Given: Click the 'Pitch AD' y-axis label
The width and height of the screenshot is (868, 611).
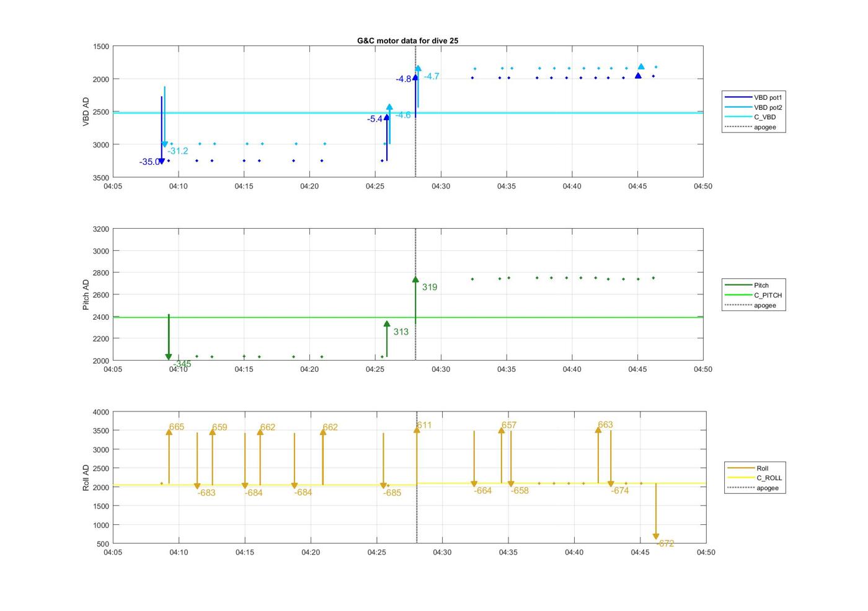Looking at the screenshot, I should tap(86, 294).
